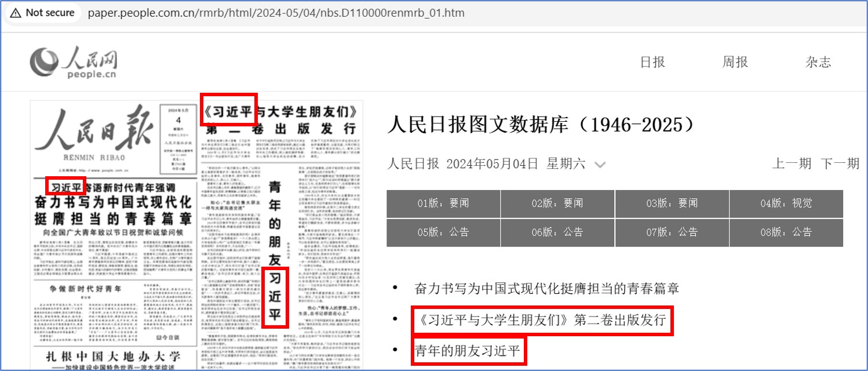Open the people.cn logo homepage
Viewport: 868px width, 371px height.
point(74,63)
